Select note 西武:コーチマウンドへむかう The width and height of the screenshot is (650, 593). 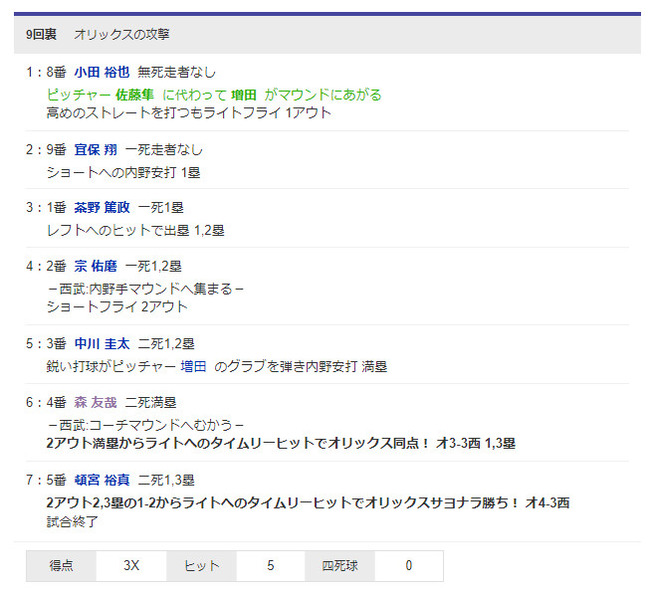tap(146, 425)
